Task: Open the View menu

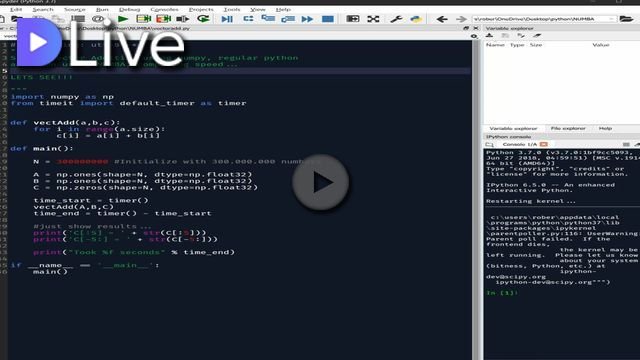Action: (x=258, y=9)
